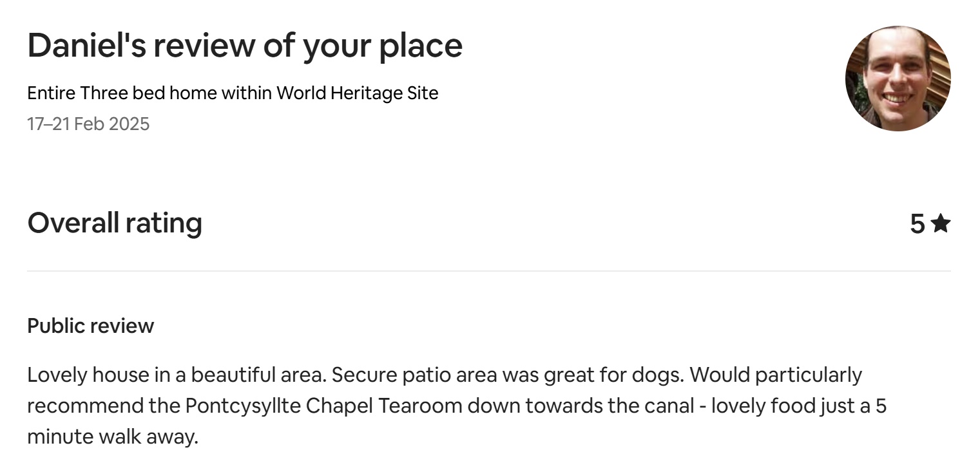Click "World Heritage Site" in the listing name
Screen dimensions: 980x470
click(358, 93)
